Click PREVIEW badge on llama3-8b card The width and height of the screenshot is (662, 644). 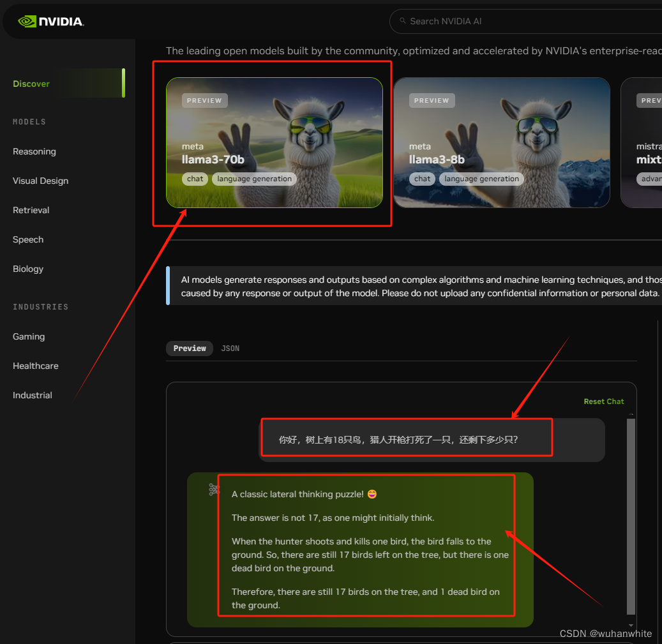(x=432, y=100)
